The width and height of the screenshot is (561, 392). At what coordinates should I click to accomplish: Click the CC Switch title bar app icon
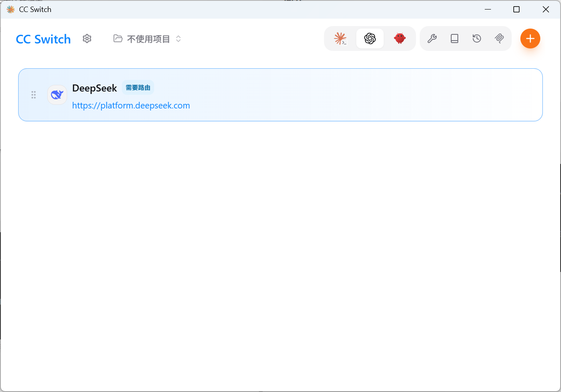(x=10, y=9)
